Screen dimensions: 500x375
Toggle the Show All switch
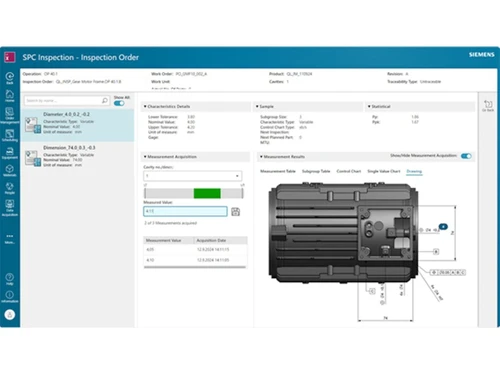[x=119, y=103]
